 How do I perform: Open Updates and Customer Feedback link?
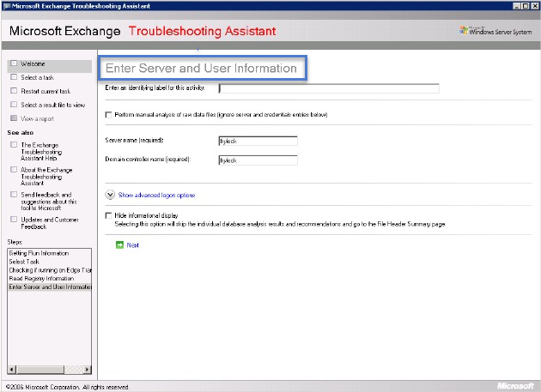click(50, 223)
